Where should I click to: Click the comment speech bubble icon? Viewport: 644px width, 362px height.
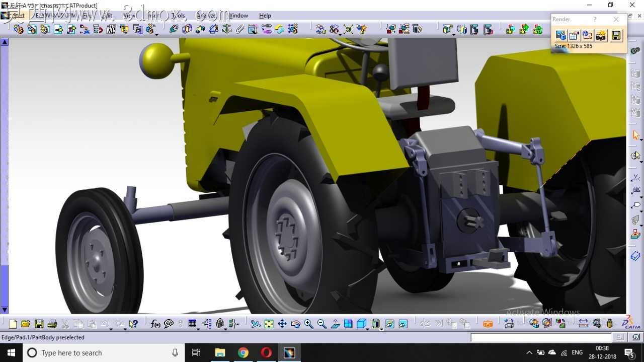(x=169, y=324)
